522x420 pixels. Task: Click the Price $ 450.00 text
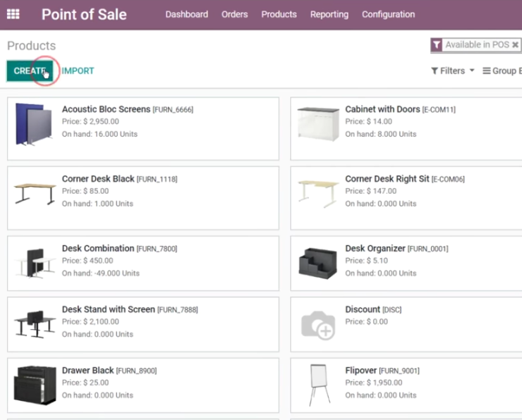(x=87, y=260)
